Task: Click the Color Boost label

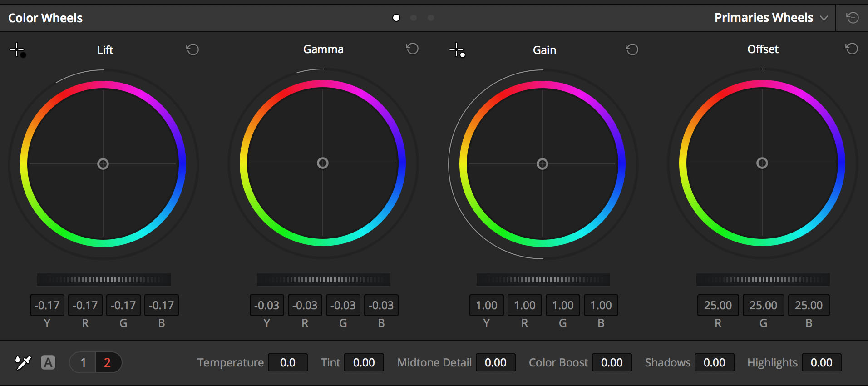Action: (558, 362)
